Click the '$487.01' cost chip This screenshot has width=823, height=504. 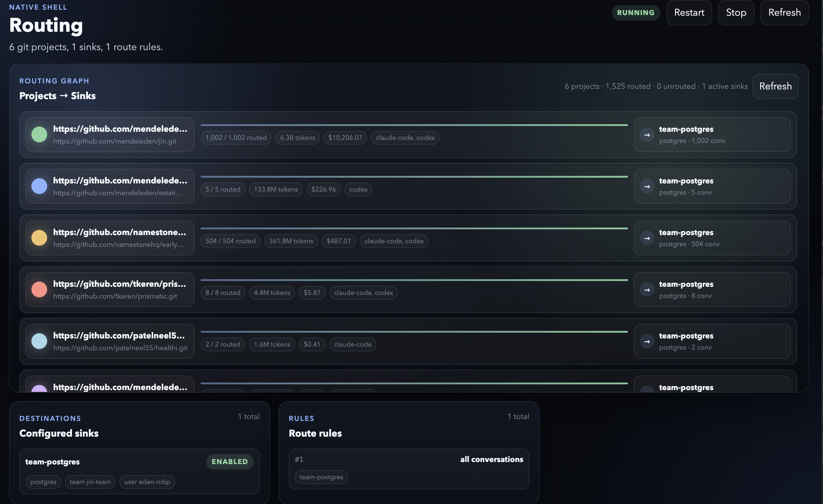pos(339,241)
